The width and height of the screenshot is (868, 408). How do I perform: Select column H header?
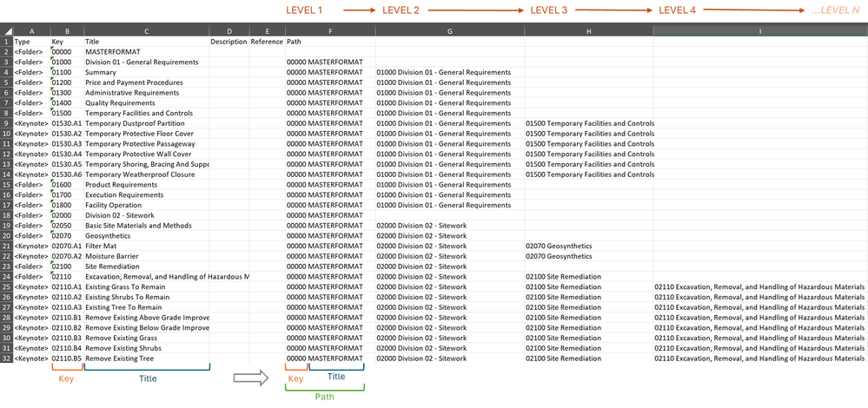coord(589,31)
